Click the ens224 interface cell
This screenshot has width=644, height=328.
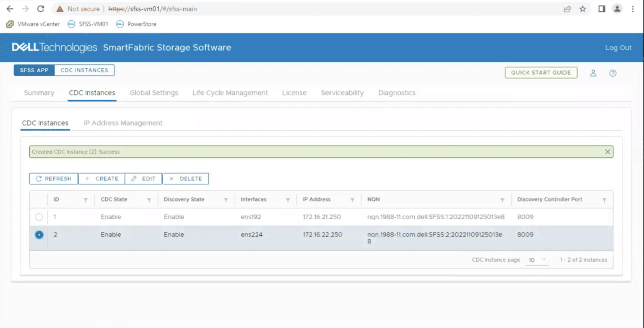(x=252, y=235)
